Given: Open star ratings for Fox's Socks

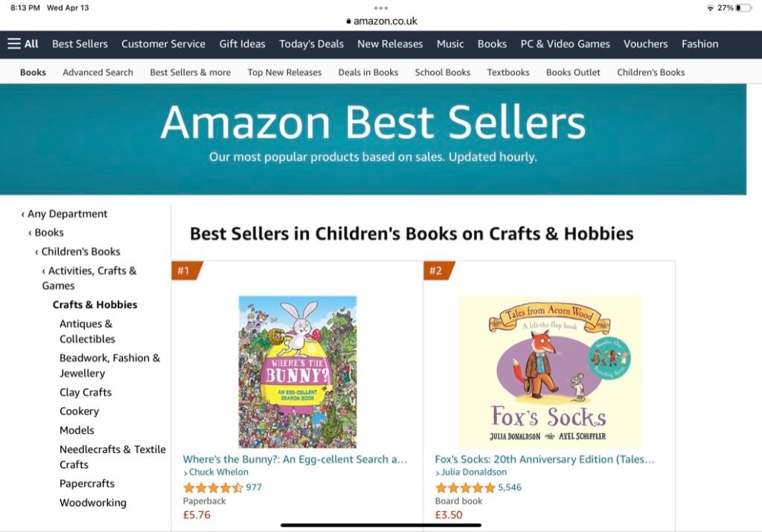Looking at the screenshot, I should tap(465, 488).
